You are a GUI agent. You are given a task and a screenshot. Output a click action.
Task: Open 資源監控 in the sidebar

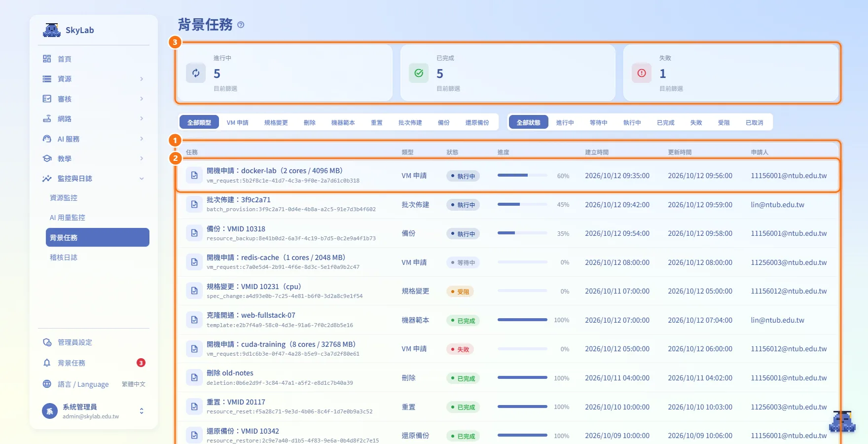click(x=64, y=198)
